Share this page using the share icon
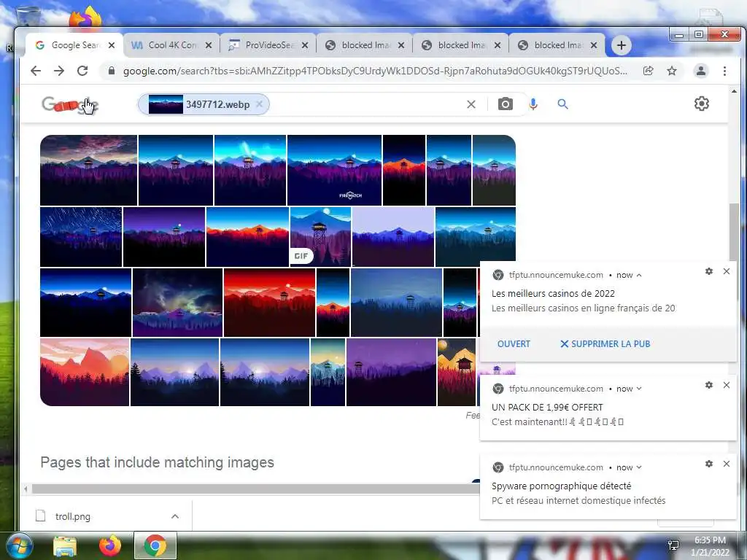The image size is (747, 560). click(648, 71)
